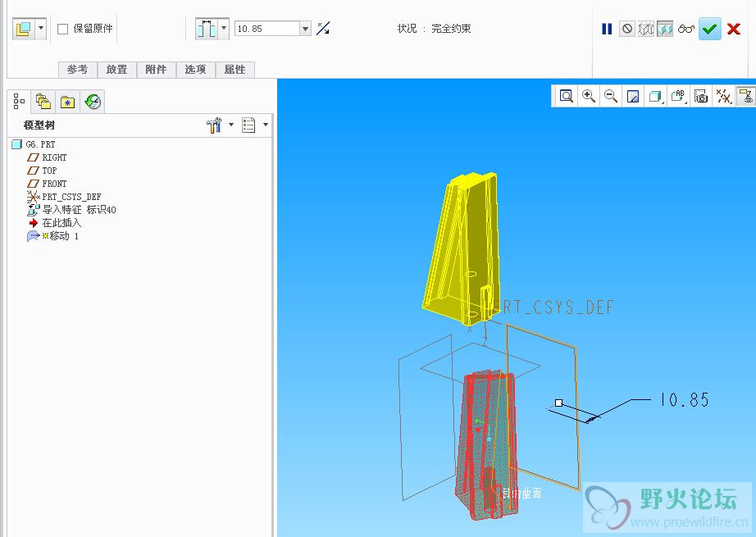Click the translate direction icon
The image size is (756, 537).
[x=207, y=29]
